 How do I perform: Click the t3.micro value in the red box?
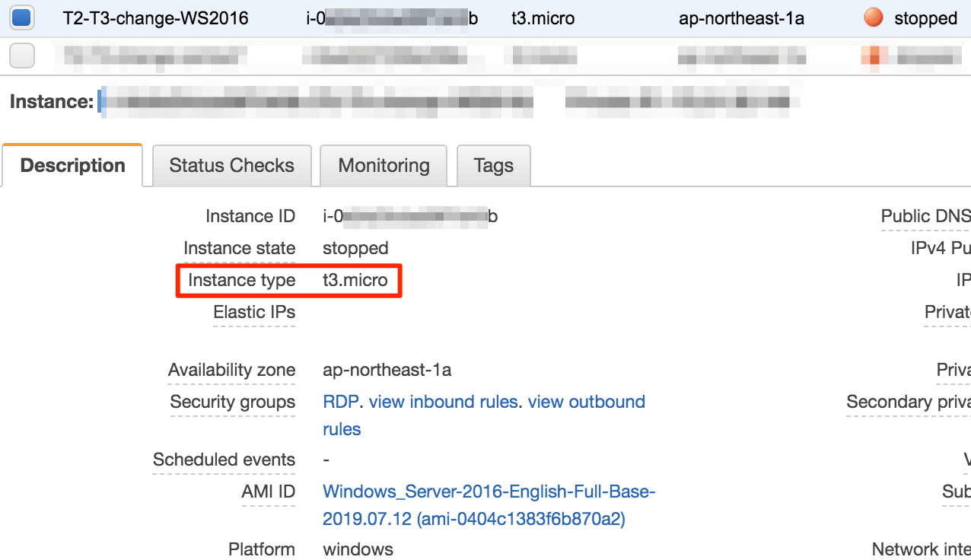(355, 280)
